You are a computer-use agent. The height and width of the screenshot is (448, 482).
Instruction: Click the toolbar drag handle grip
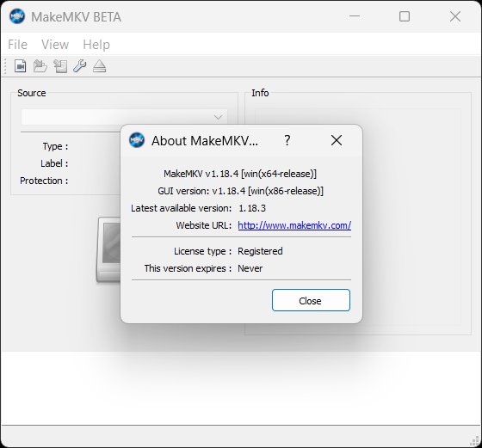pyautogui.click(x=5, y=66)
